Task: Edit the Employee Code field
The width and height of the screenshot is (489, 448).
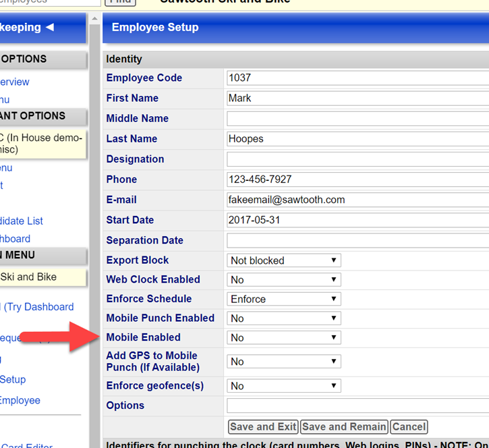Action: coord(357,78)
